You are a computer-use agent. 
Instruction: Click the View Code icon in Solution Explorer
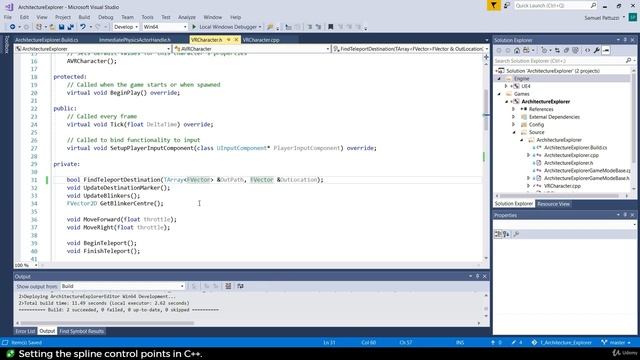tap(587, 51)
